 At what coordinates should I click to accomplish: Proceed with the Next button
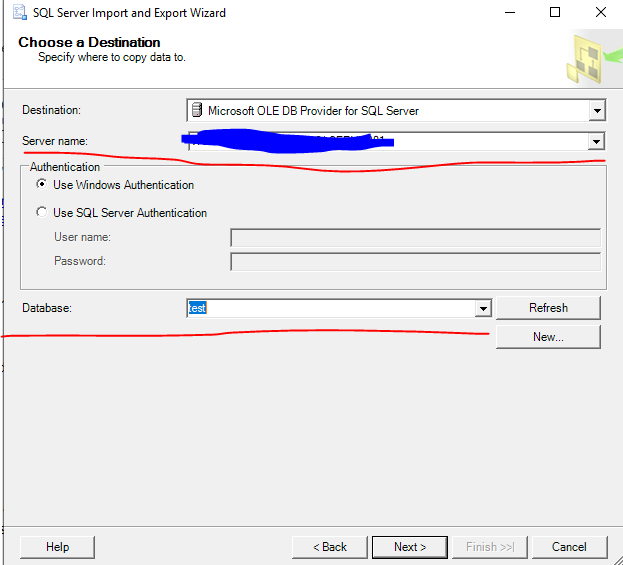pyautogui.click(x=410, y=547)
